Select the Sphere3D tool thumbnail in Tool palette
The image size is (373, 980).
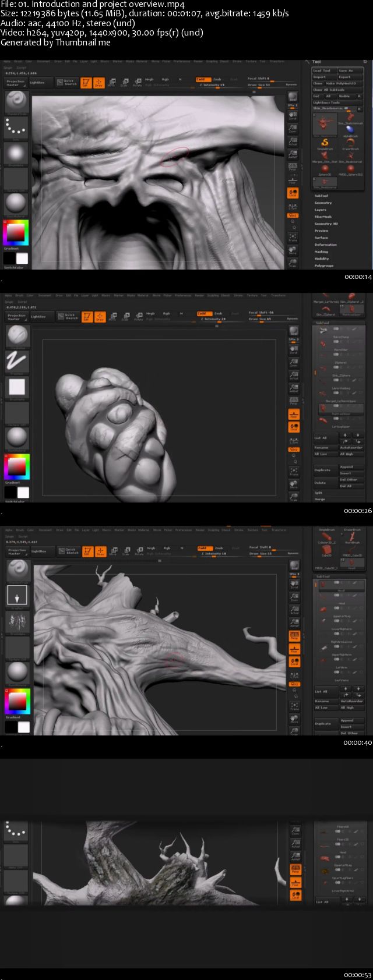[325, 169]
